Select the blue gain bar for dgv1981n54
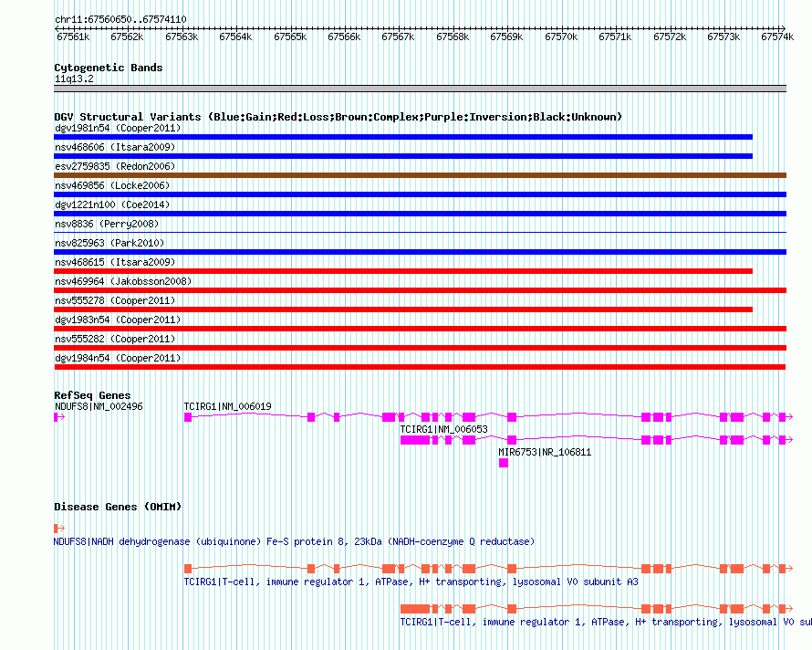Image resolution: width=812 pixels, height=650 pixels. 403,137
